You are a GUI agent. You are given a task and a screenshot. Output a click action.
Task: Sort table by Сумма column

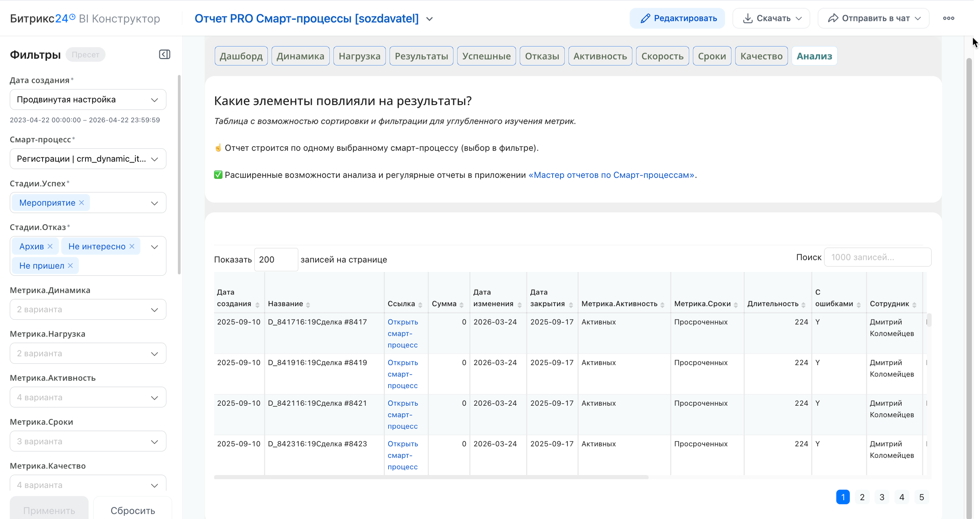pos(462,305)
